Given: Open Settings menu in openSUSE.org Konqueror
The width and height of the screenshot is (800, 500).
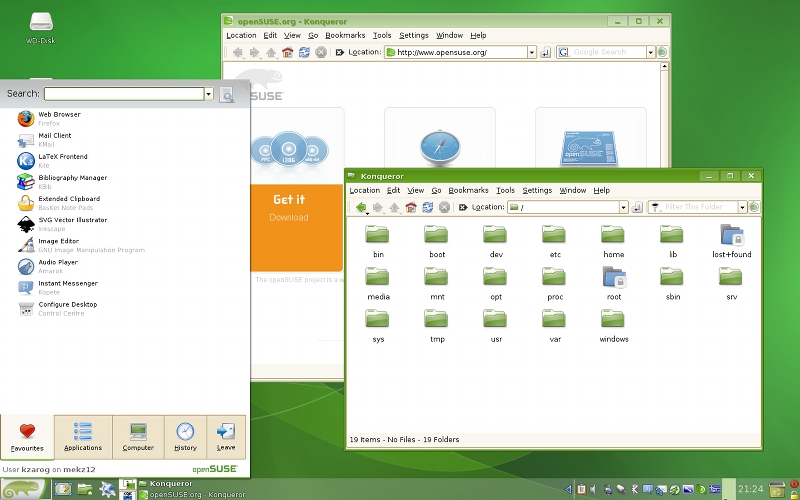Looking at the screenshot, I should tap(414, 35).
